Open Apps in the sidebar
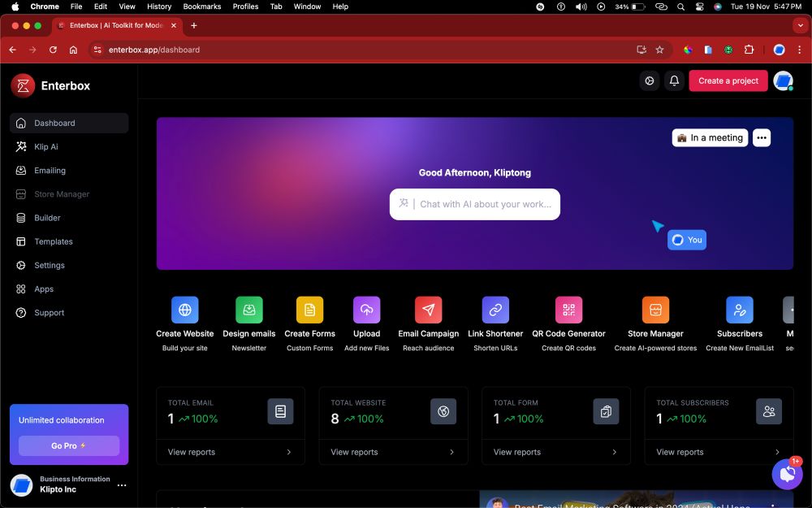 pyautogui.click(x=69, y=289)
